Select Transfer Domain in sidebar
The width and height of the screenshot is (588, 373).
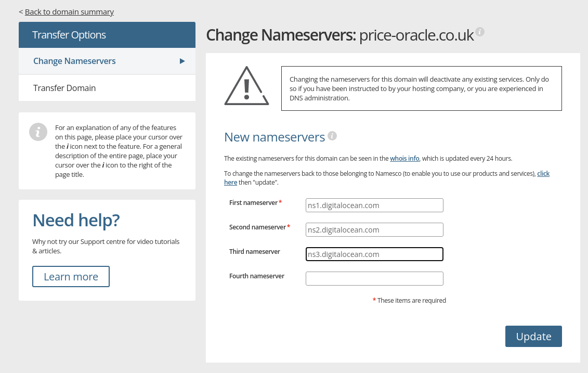(x=107, y=88)
